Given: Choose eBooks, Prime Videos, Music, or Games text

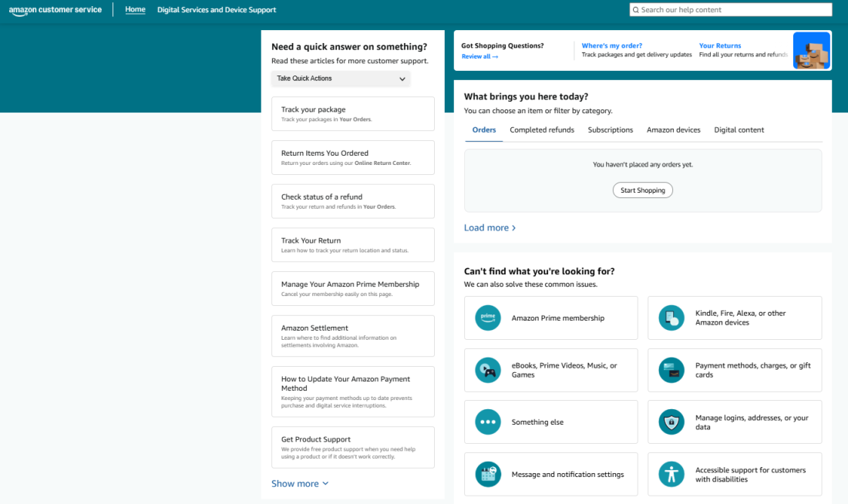Looking at the screenshot, I should pyautogui.click(x=564, y=370).
